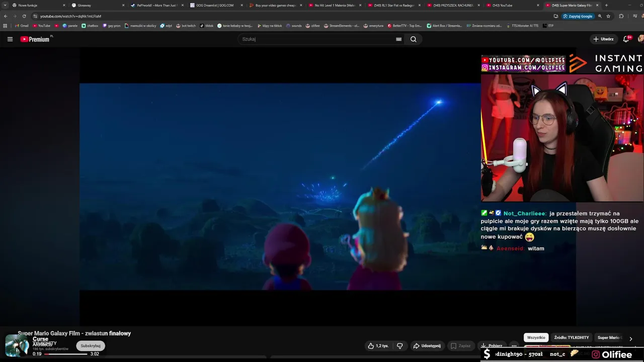Open the Gmail bookmark
Image resolution: width=644 pixels, height=362 pixels.
22,26
